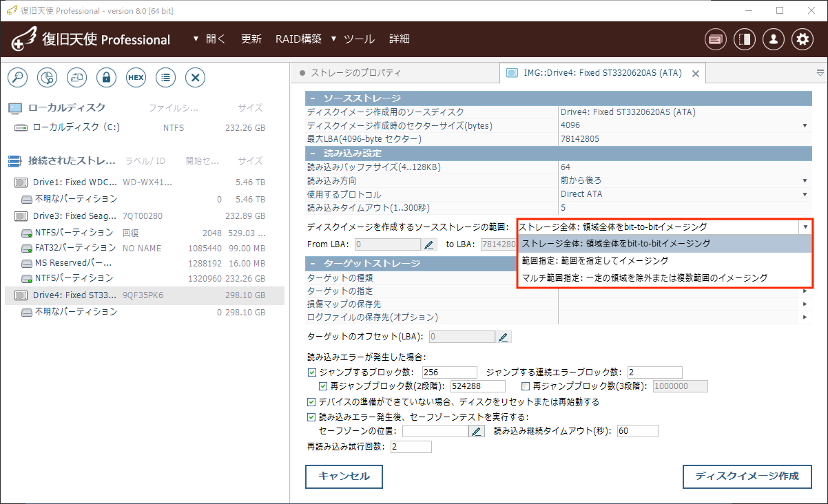Click the pencil icon beside ターゲットのオフセット(LBA)

click(x=504, y=337)
